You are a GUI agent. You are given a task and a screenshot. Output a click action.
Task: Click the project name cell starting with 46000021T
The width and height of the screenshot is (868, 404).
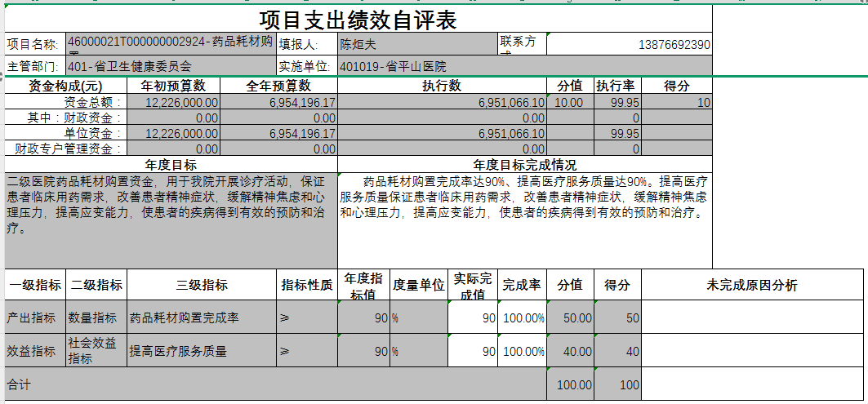tap(170, 44)
